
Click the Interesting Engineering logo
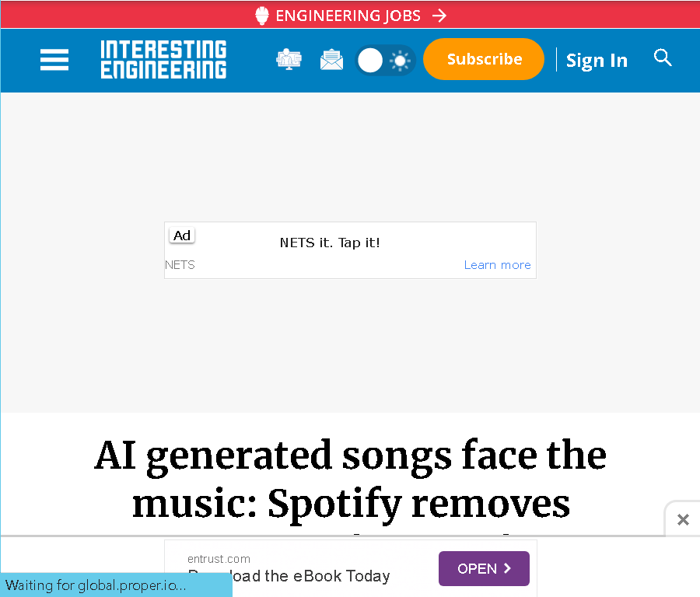pos(163,59)
